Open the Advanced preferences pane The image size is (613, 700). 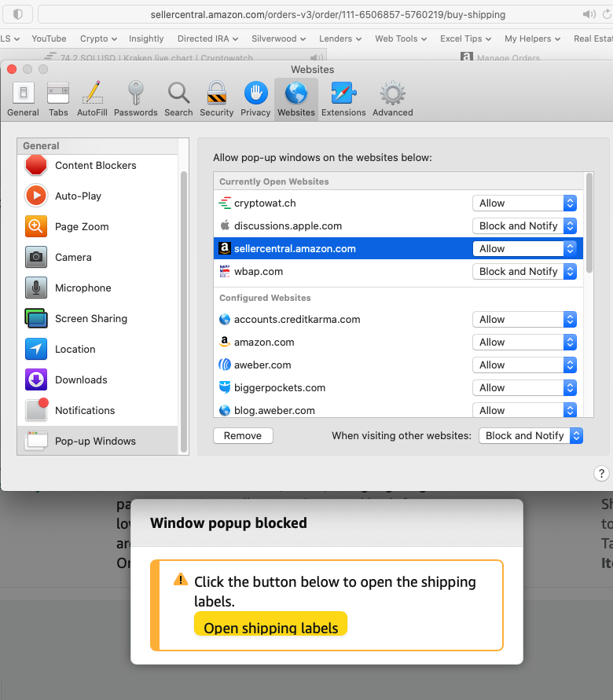tap(393, 99)
